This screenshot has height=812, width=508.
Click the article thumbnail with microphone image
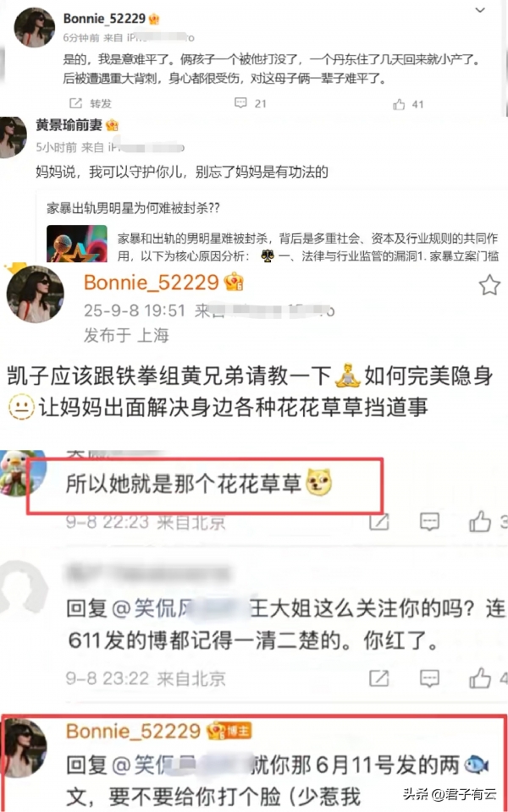tap(77, 243)
